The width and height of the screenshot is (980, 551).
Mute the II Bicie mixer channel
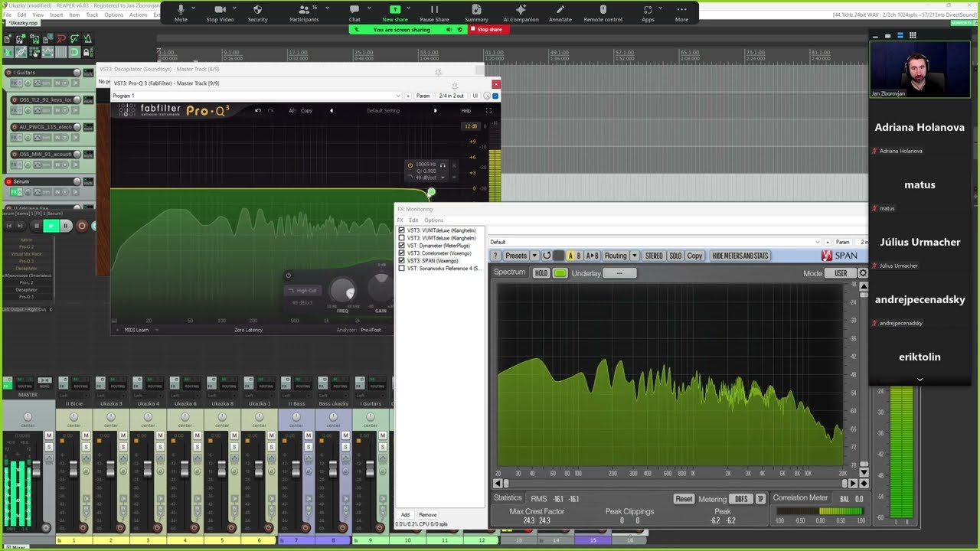pos(86,435)
